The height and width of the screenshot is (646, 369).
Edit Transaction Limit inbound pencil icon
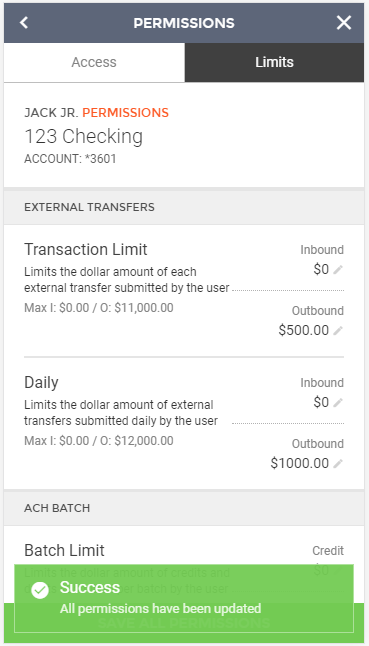point(338,270)
